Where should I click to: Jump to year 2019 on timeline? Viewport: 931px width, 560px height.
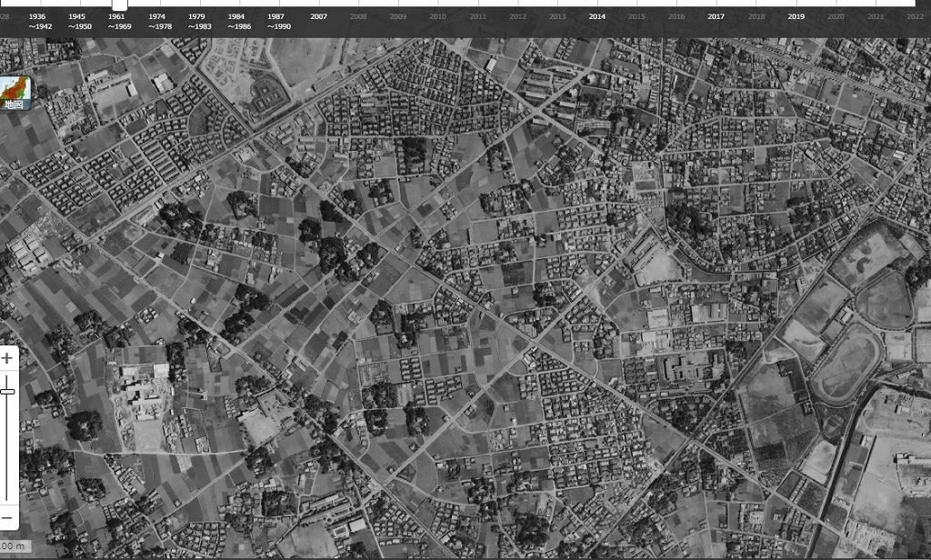(x=796, y=16)
